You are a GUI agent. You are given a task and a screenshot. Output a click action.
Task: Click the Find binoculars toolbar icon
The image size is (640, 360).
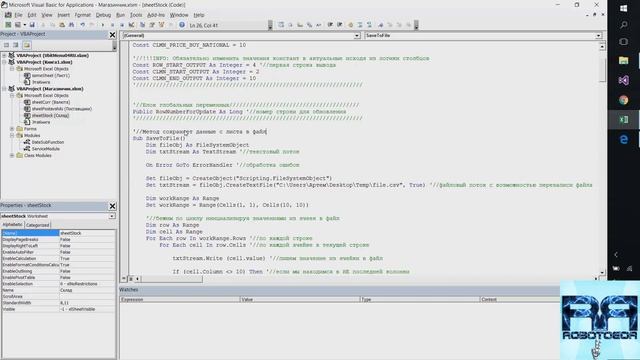coord(71,25)
